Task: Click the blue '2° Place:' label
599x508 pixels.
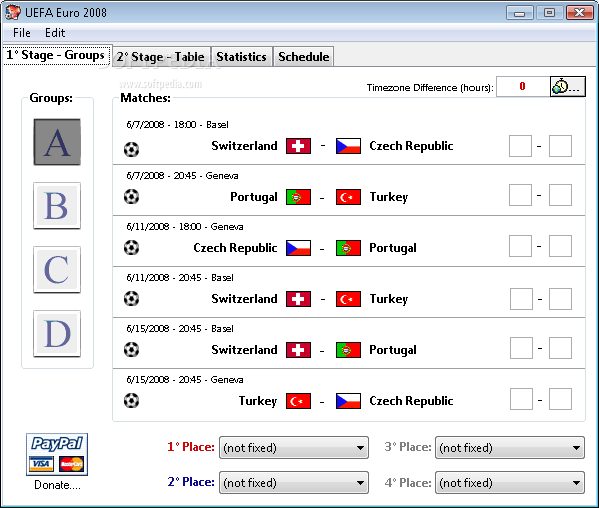Action: [191, 482]
